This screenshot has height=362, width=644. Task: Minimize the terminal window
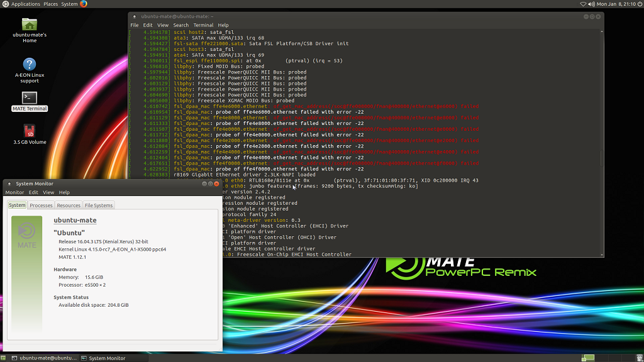click(x=586, y=16)
